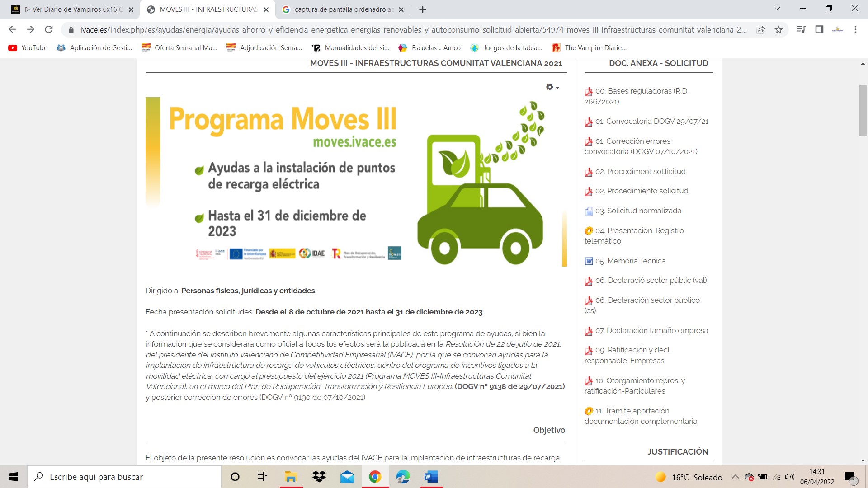Viewport: 868px width, 488px height.
Task: Close the Ver Diario de Vampiros tab
Action: (131, 9)
